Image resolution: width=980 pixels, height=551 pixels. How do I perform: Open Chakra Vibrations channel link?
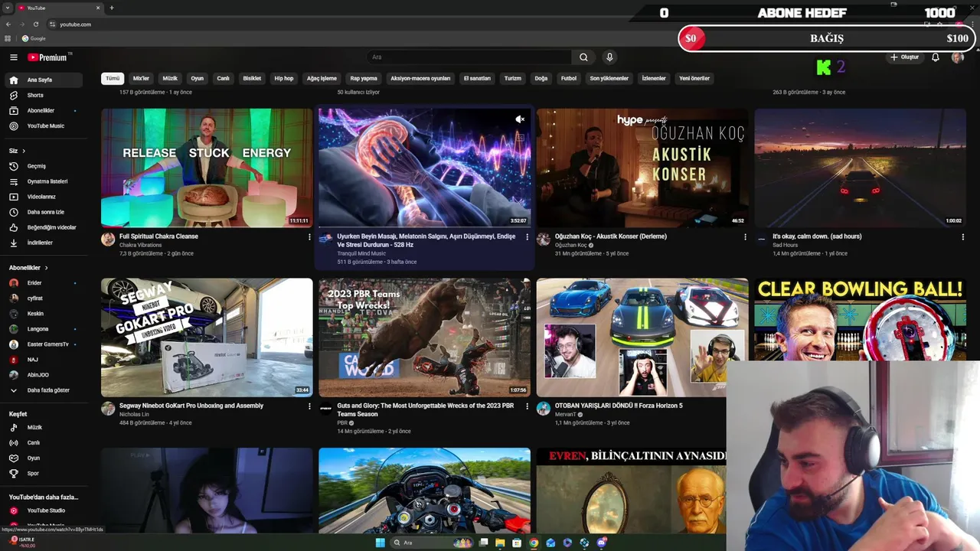(x=140, y=245)
